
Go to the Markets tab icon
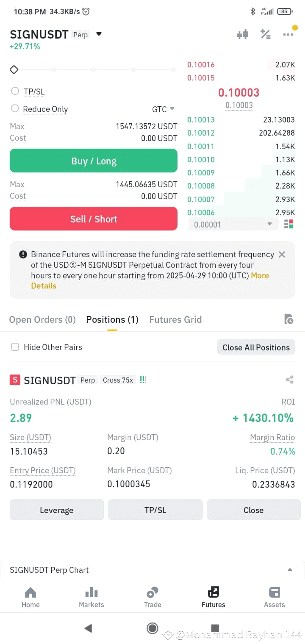[x=91, y=592]
